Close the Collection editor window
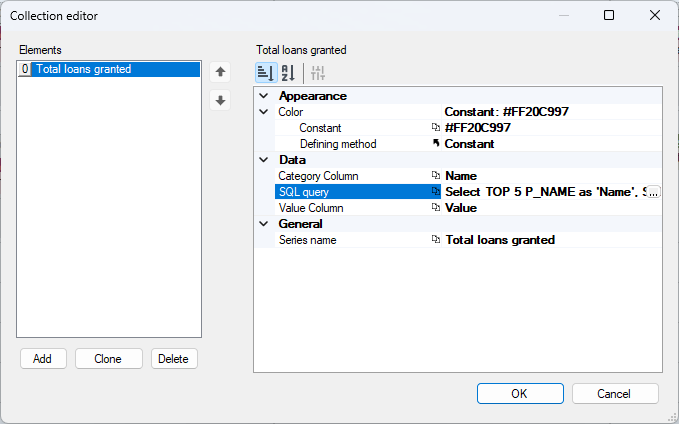679x424 pixels. tap(655, 15)
